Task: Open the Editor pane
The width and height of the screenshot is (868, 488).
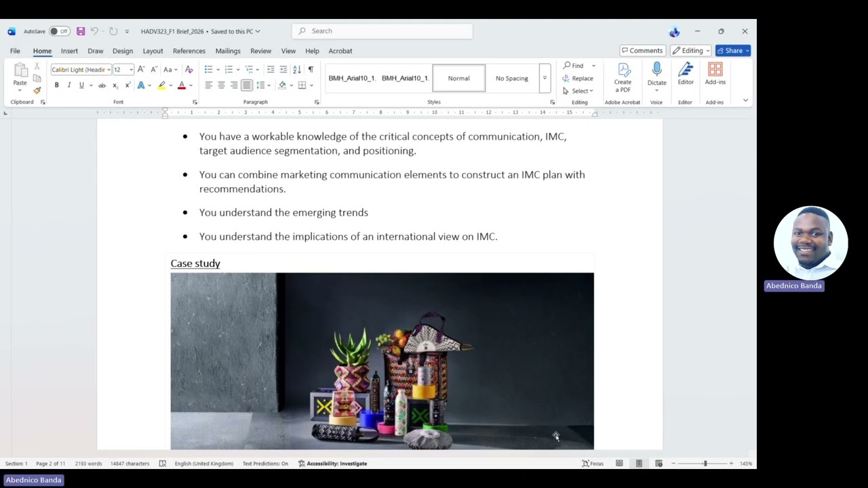Action: point(686,75)
